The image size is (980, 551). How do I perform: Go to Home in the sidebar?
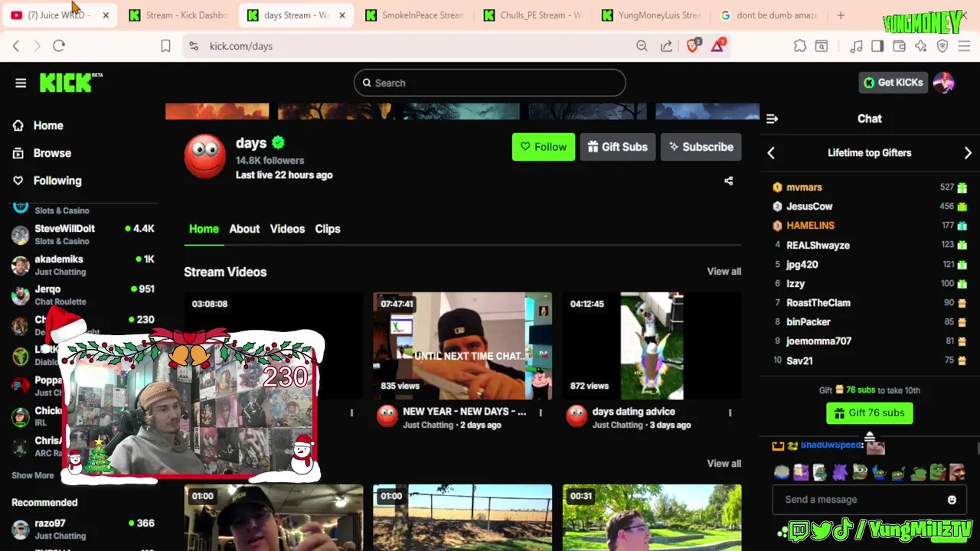[48, 126]
